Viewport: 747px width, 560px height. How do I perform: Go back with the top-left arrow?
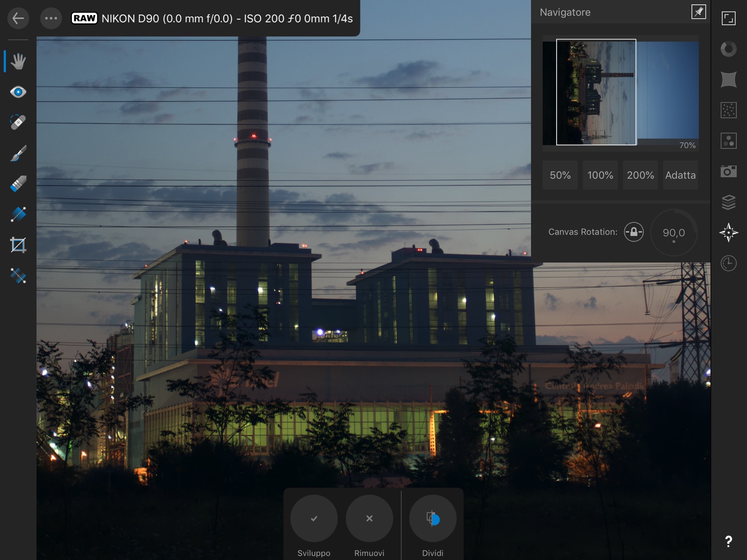pyautogui.click(x=18, y=19)
